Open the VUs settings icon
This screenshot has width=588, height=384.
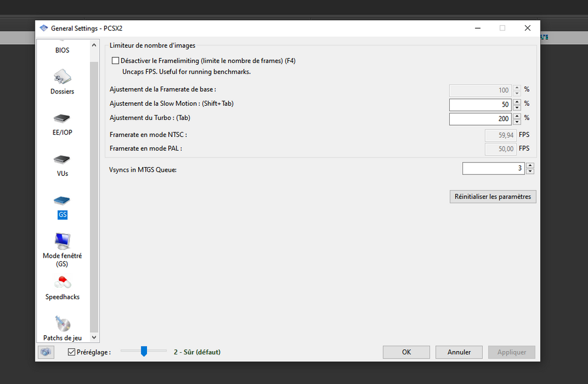(62, 159)
